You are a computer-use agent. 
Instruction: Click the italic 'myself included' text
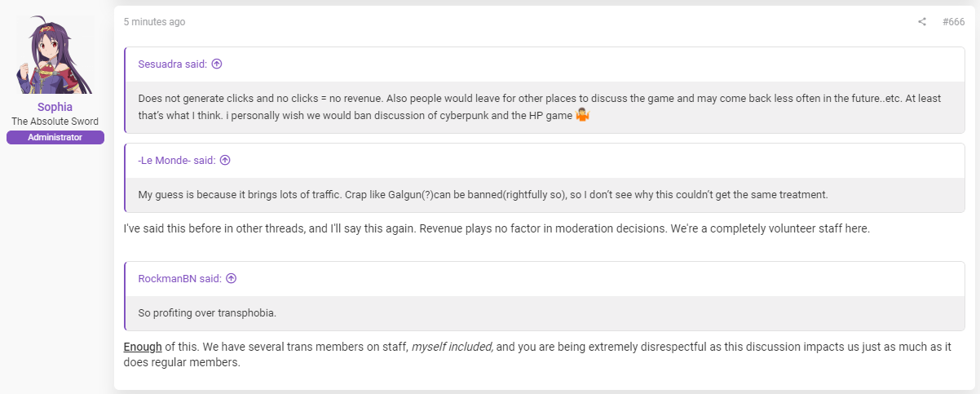452,347
